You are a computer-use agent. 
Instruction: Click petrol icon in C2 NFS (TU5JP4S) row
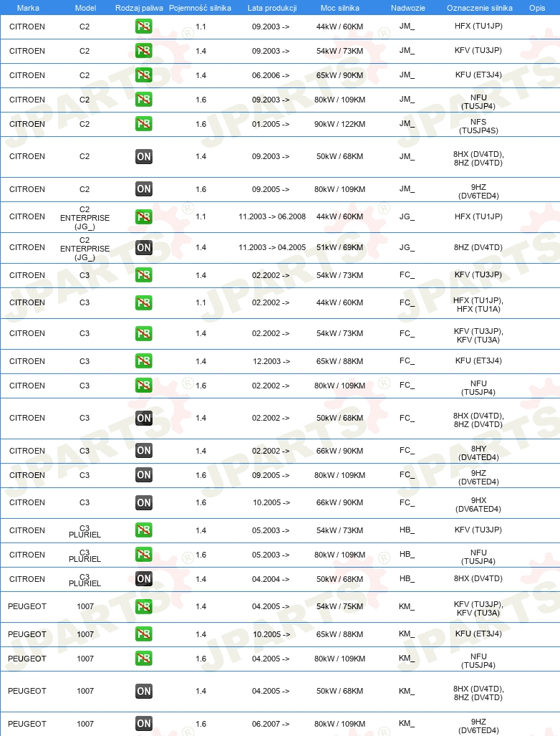[143, 124]
